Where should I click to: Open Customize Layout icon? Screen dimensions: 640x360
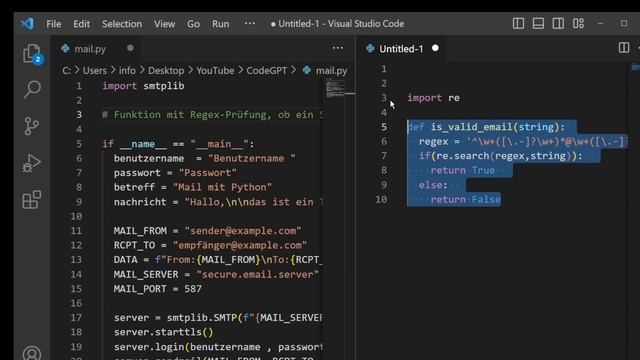coord(578,24)
